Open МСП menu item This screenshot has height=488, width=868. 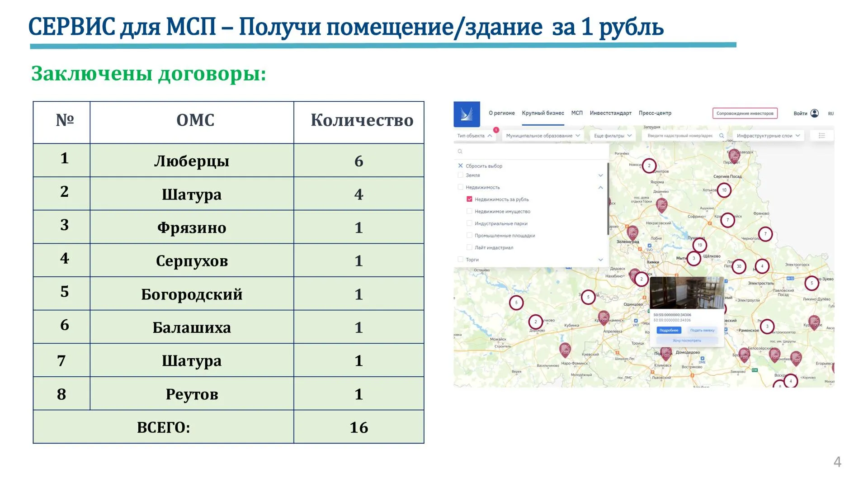tap(577, 113)
